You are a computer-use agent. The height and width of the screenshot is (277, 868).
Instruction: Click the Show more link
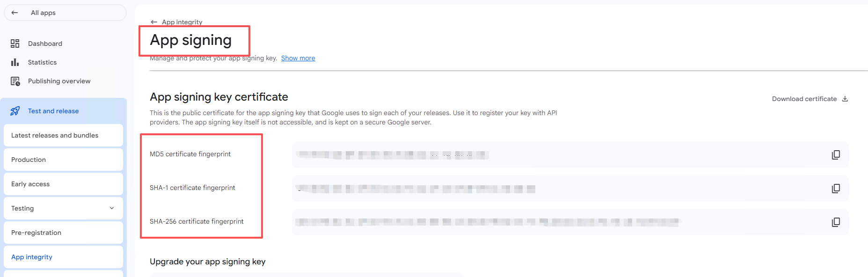pyautogui.click(x=298, y=58)
